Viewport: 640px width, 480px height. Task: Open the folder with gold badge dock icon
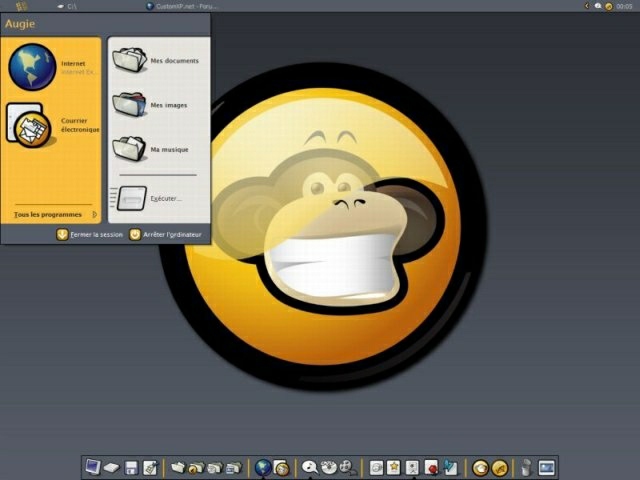(196, 468)
